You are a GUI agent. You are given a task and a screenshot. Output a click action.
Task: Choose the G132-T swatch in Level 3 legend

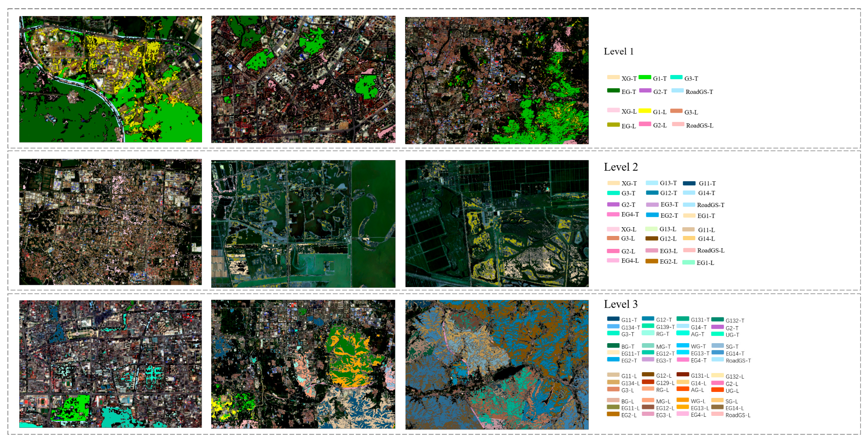tap(718, 319)
